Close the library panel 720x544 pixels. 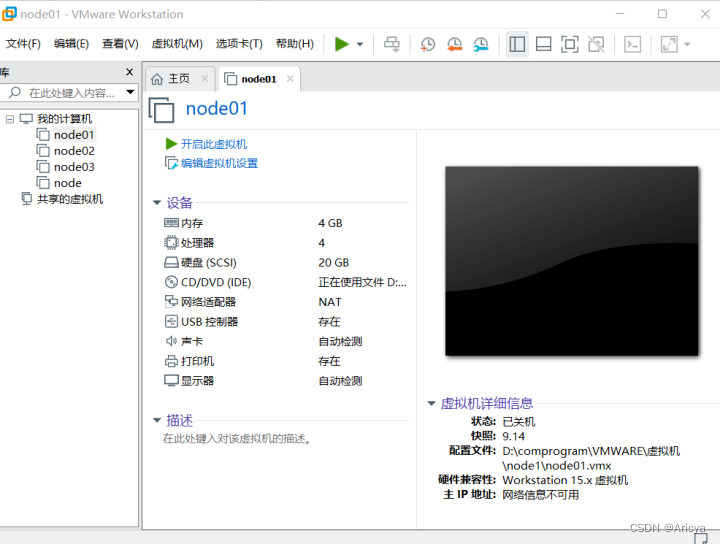(129, 72)
